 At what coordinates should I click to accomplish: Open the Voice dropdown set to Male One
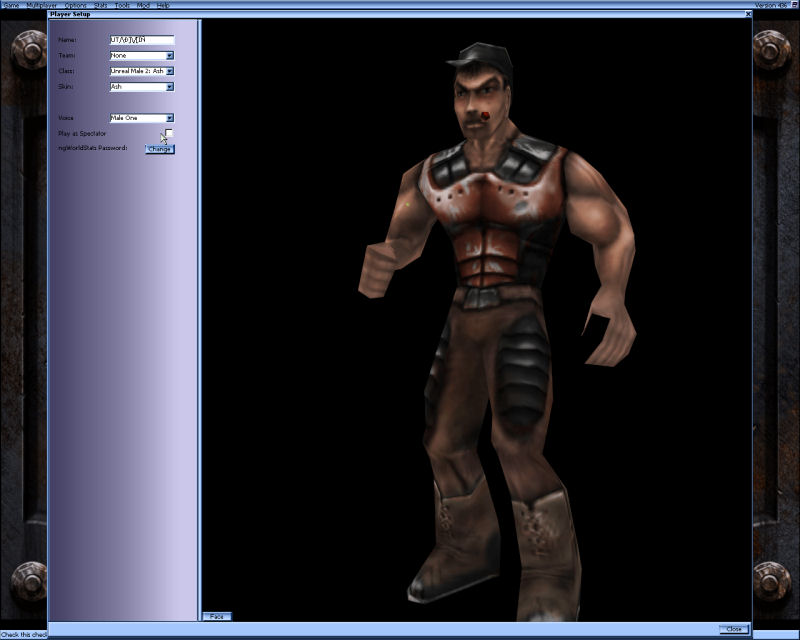pyautogui.click(x=169, y=118)
